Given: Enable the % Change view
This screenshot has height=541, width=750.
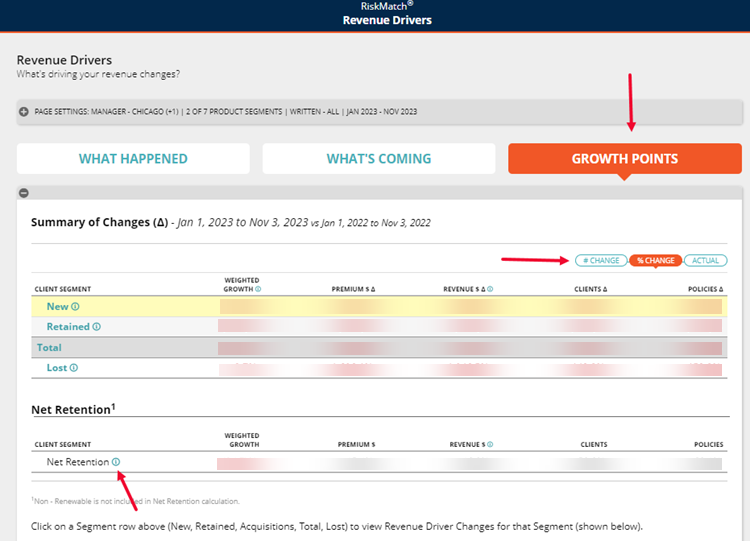Looking at the screenshot, I should click(x=655, y=261).
